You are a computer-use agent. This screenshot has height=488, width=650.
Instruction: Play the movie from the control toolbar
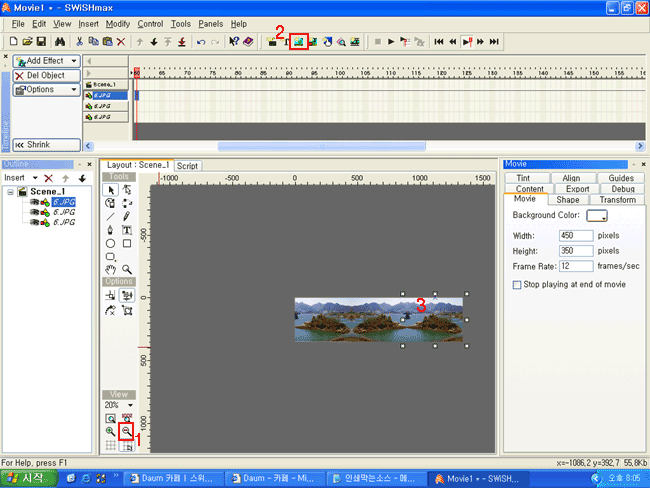390,41
